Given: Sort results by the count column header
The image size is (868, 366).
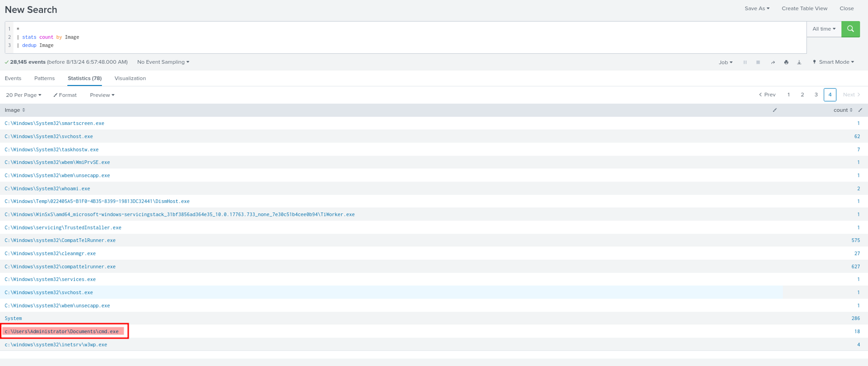Looking at the screenshot, I should click(842, 110).
